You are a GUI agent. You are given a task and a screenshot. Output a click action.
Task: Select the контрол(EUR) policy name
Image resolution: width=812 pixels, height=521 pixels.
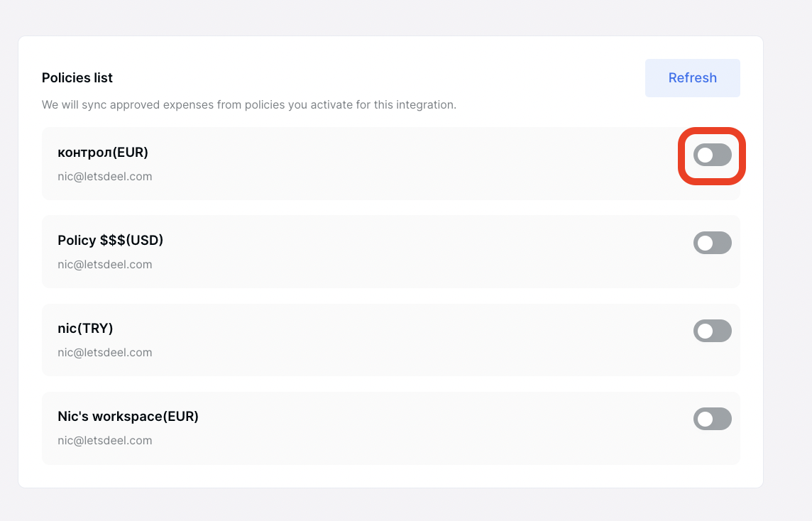pyautogui.click(x=102, y=153)
